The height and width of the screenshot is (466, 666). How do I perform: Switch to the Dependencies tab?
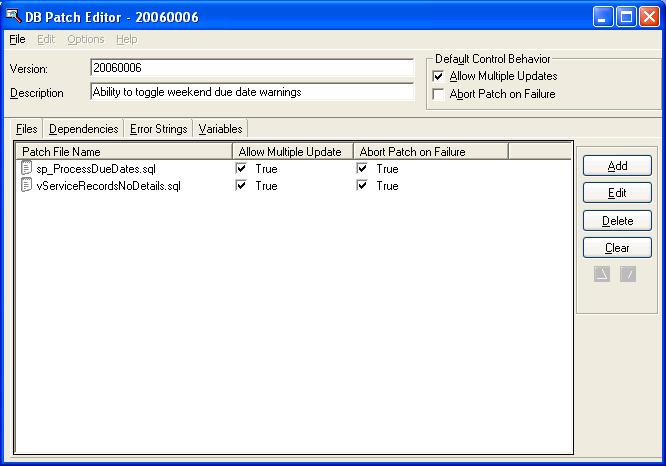84,129
